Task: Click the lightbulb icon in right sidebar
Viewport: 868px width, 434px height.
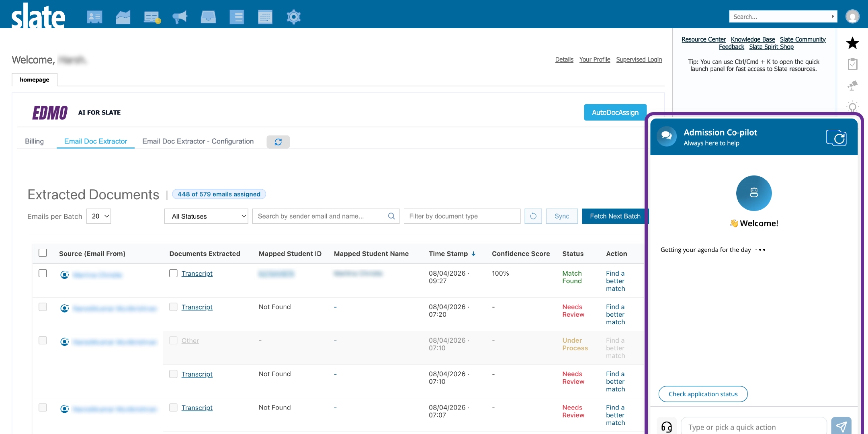Action: click(852, 106)
